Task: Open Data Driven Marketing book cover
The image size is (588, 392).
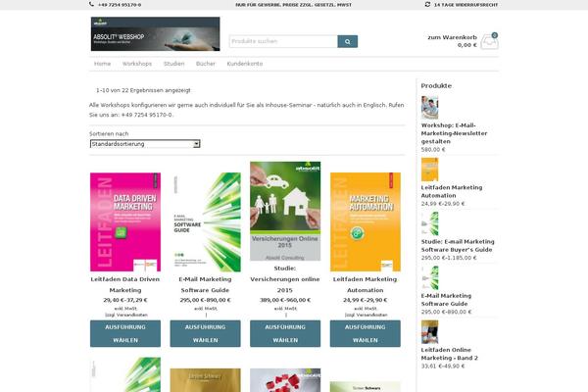Action: point(125,222)
